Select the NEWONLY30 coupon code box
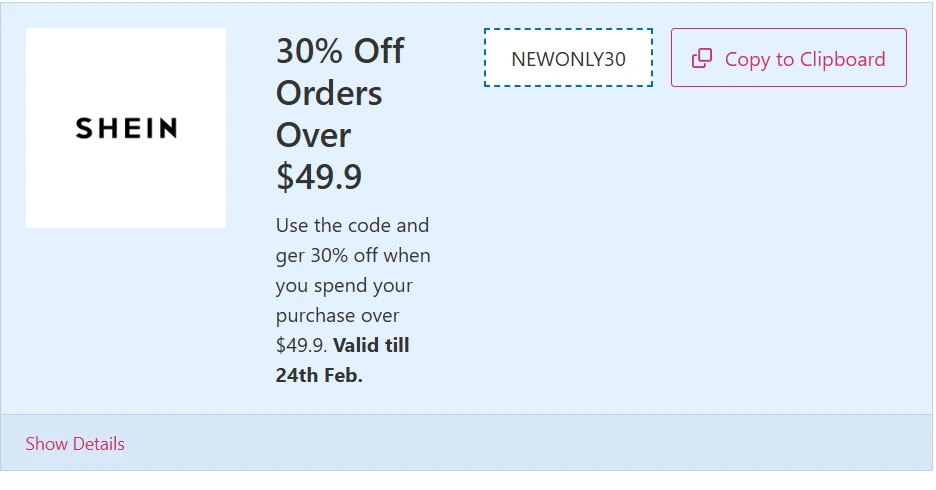This screenshot has height=490, width=936. 568,59
